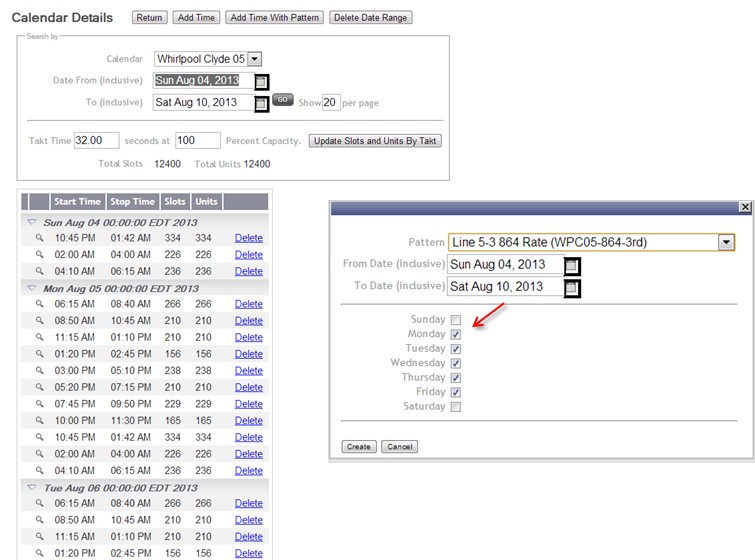Screen dimensions: 755x560
Task: Click the Start Time column header
Action: [77, 201]
